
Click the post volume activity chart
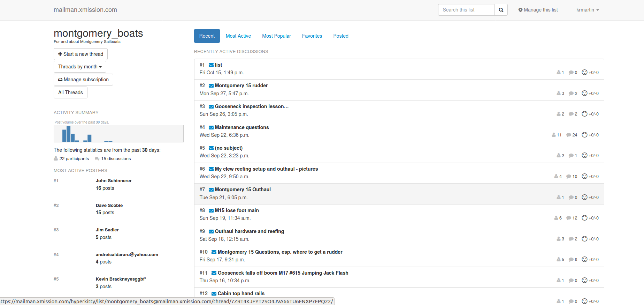coord(118,134)
